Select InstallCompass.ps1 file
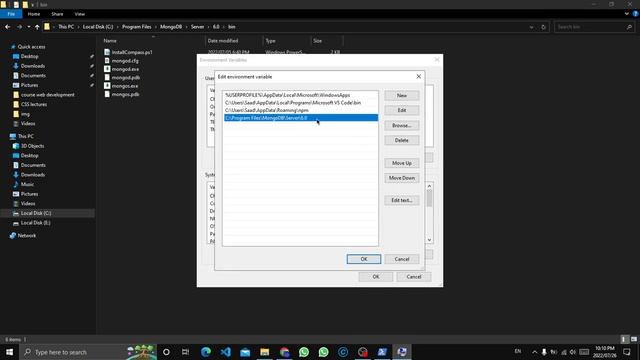 (x=128, y=52)
